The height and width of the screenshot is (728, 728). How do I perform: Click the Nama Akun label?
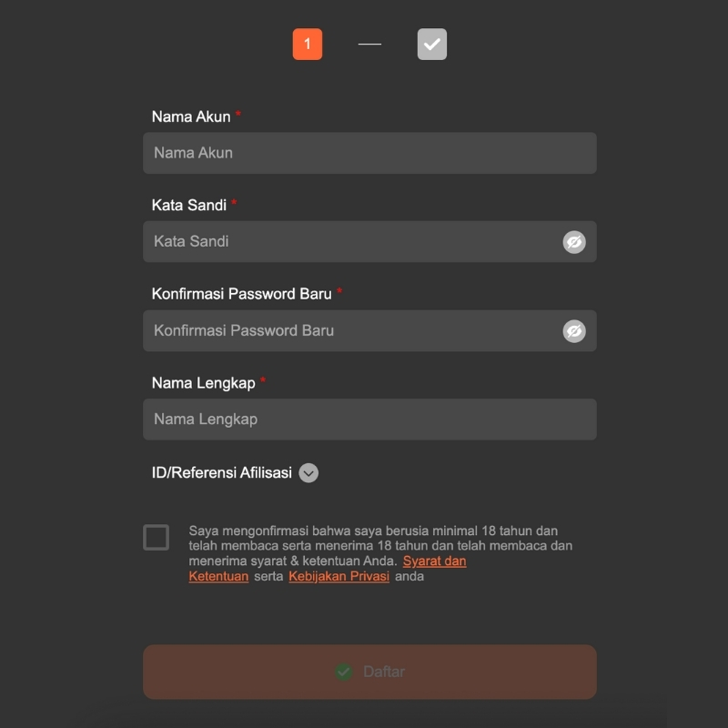click(x=191, y=116)
